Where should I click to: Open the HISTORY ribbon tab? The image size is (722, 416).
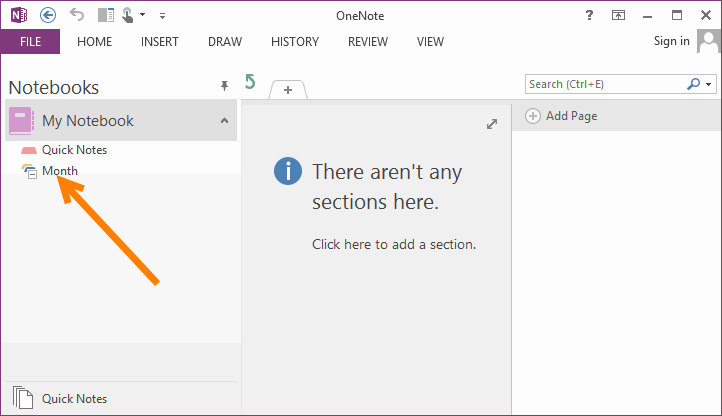pos(295,41)
